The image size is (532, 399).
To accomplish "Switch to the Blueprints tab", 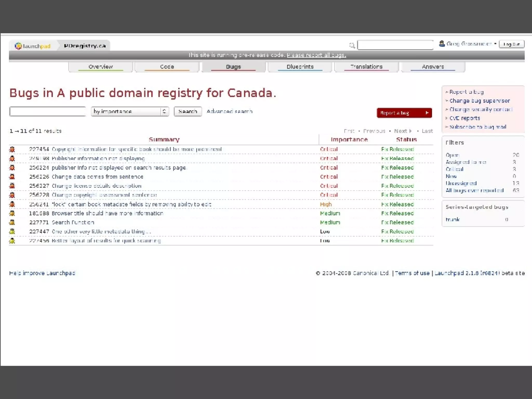I will pos(300,67).
